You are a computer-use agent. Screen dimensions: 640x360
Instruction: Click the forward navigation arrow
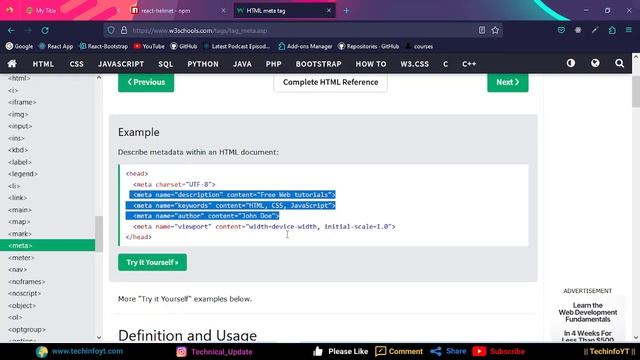point(28,30)
